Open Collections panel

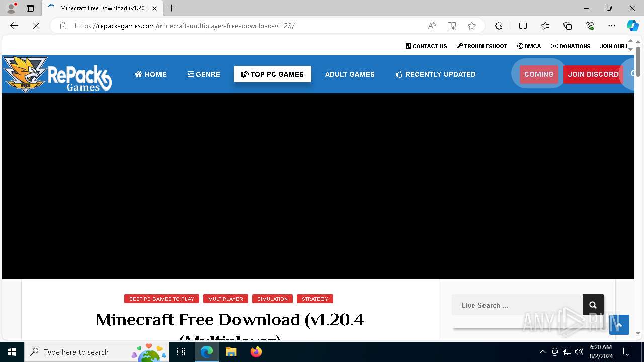click(x=568, y=26)
